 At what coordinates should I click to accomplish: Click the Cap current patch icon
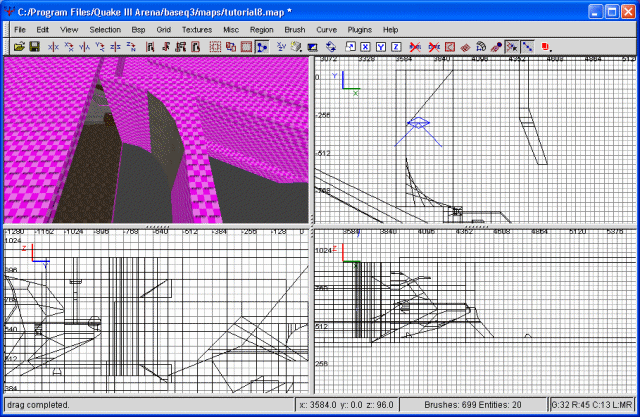click(x=496, y=47)
